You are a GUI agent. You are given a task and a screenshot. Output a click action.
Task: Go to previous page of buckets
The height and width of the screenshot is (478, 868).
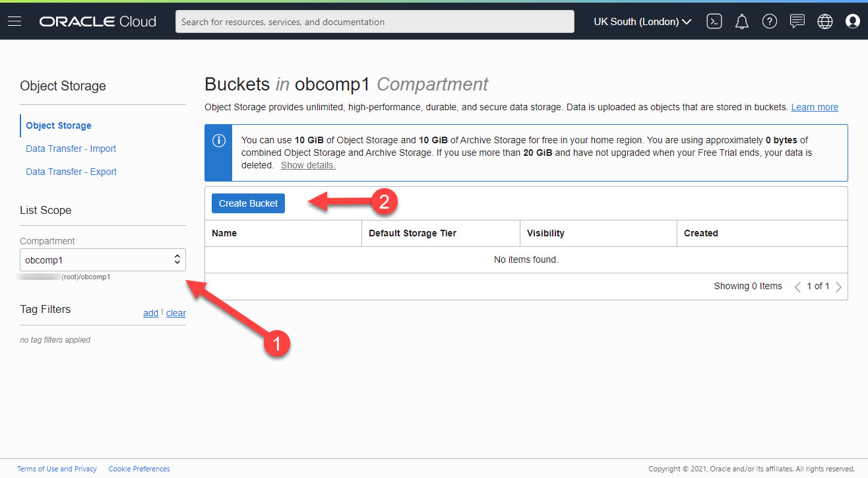(x=798, y=287)
